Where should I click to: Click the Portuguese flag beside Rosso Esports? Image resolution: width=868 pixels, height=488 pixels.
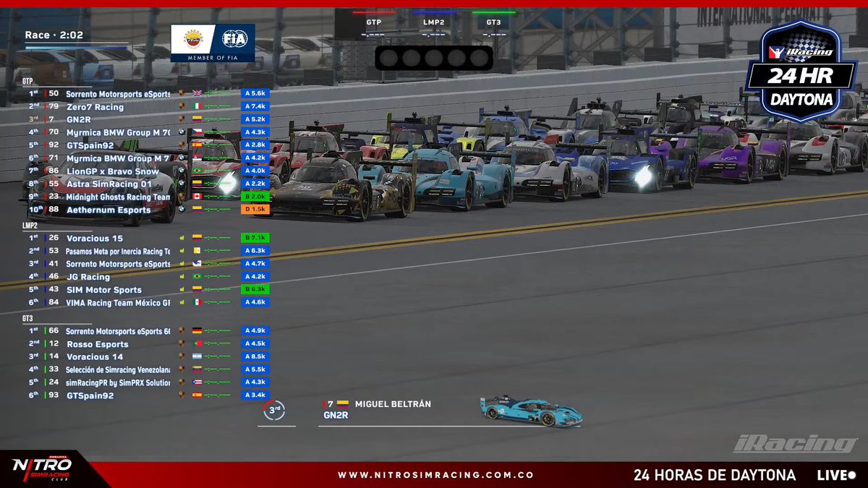pos(197,344)
